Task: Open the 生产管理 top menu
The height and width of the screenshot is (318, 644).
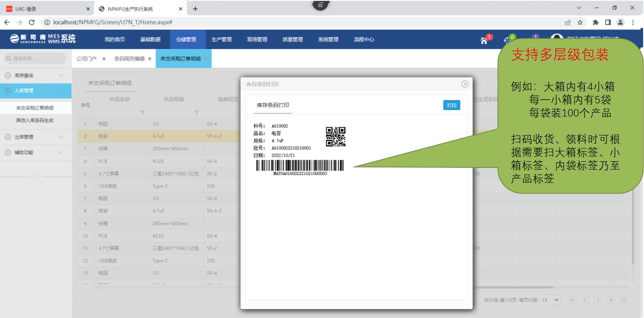Action: click(221, 39)
